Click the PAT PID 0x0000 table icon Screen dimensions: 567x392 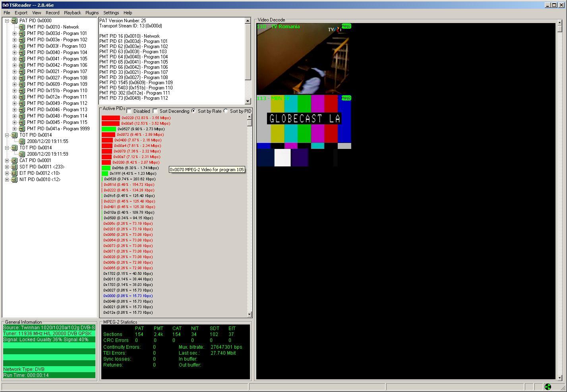(x=14, y=21)
